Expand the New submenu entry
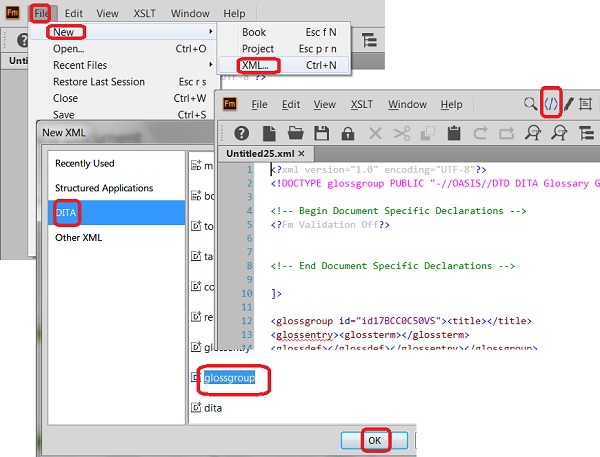The image size is (600, 457). pos(122,32)
